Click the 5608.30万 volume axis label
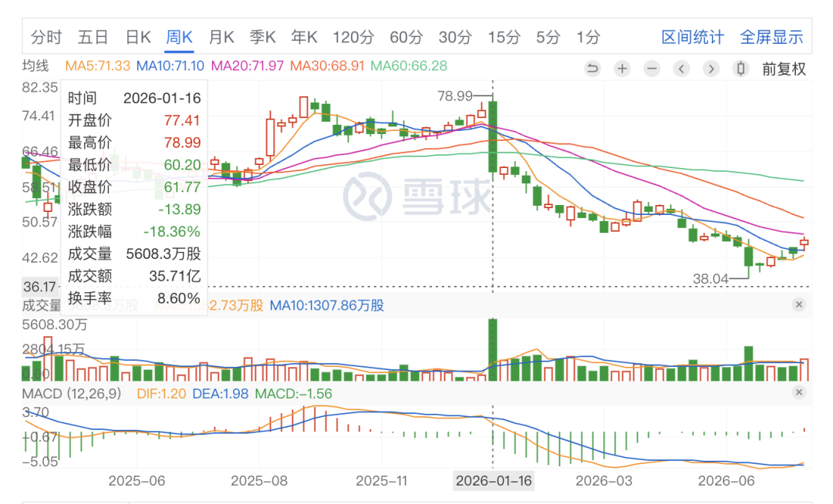The width and height of the screenshot is (833, 504). pyautogui.click(x=55, y=324)
